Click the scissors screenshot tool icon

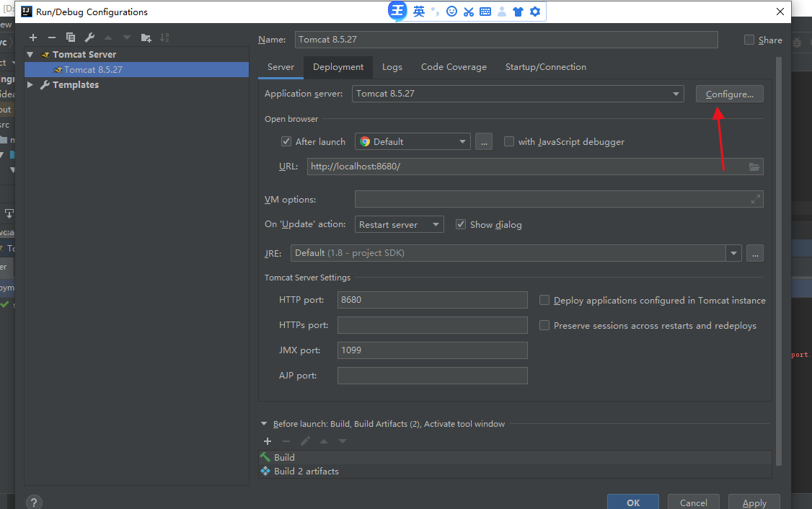pyautogui.click(x=469, y=12)
